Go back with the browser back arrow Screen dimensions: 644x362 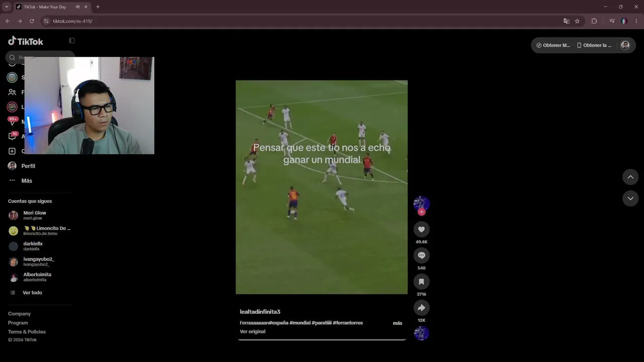(8, 21)
